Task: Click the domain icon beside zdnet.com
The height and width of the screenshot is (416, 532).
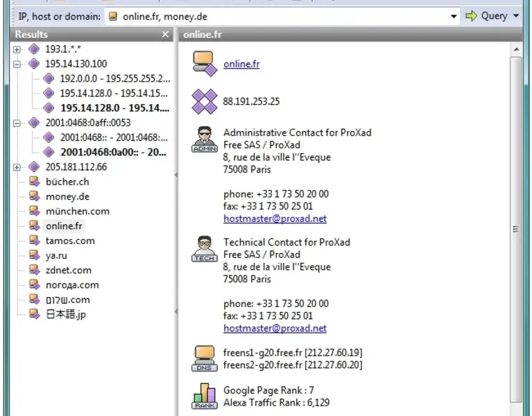Action: (34, 270)
